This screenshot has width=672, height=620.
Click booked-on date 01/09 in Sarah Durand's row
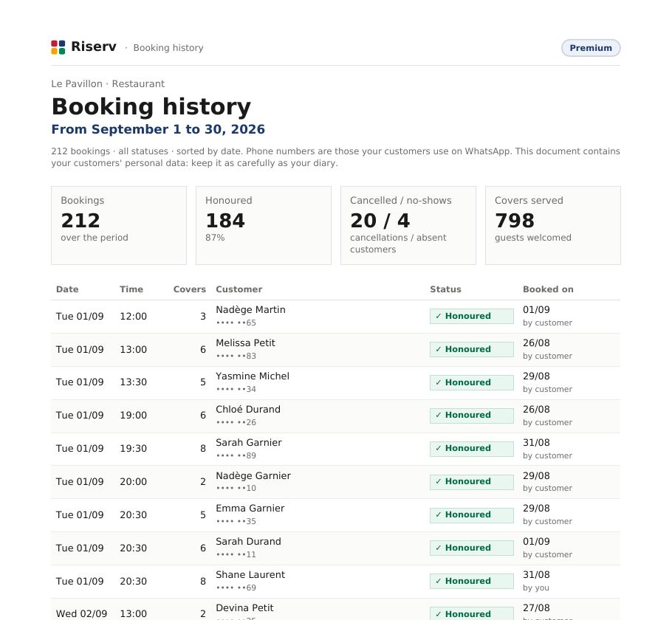536,542
